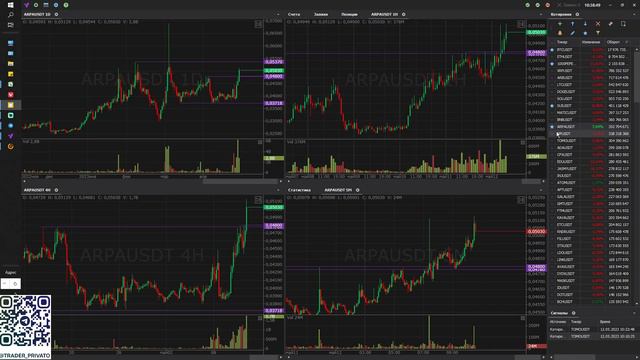Sort quotes by Товар column header
640x360 pixels.
click(562, 42)
